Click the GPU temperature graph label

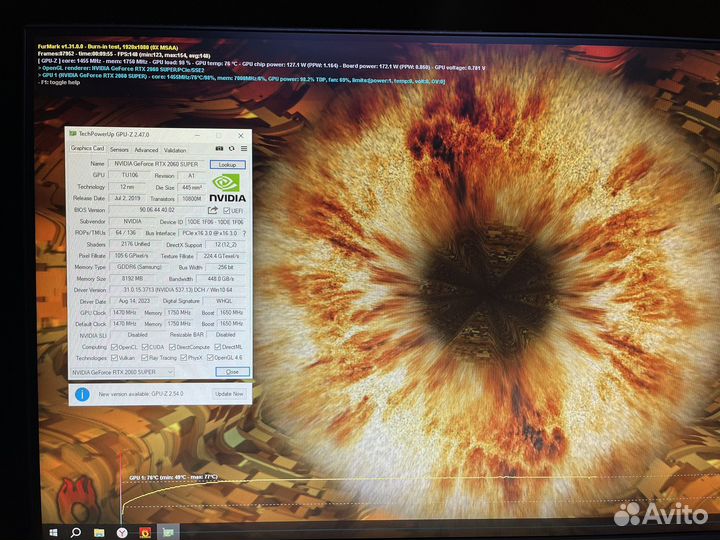[x=173, y=478]
